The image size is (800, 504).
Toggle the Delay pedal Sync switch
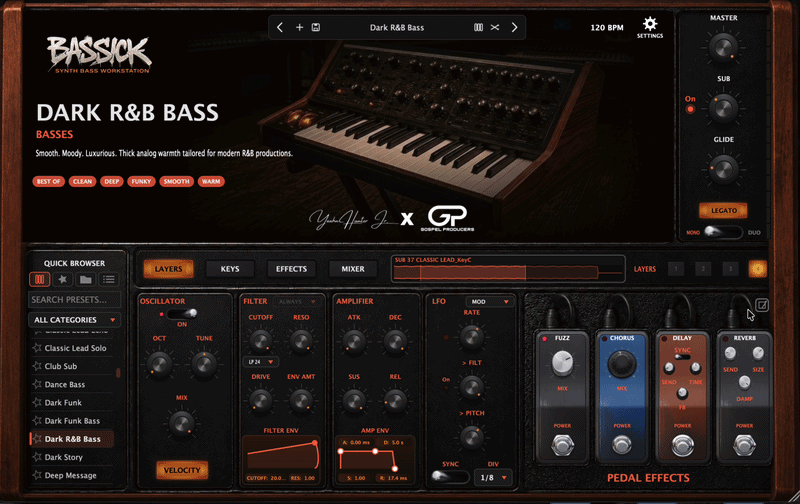tap(682, 357)
